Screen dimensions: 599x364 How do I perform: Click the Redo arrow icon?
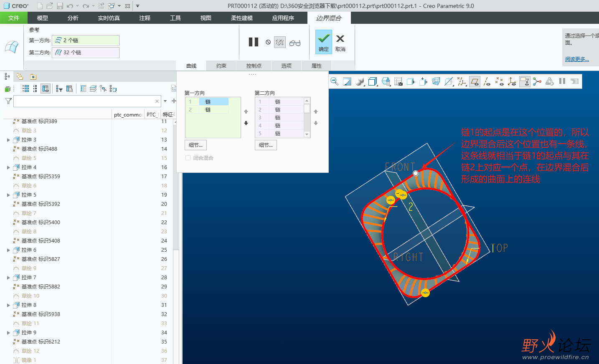86,6
